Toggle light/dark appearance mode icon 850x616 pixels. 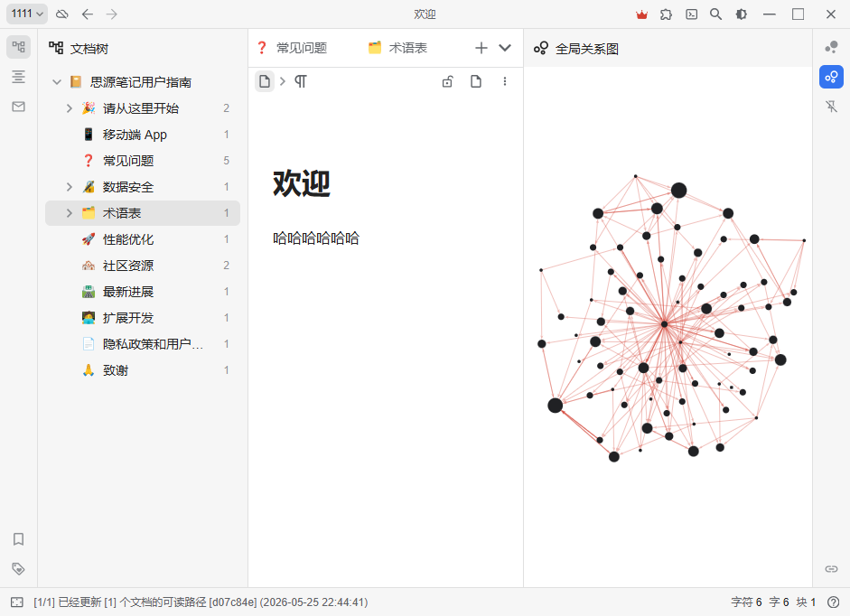coord(741,14)
